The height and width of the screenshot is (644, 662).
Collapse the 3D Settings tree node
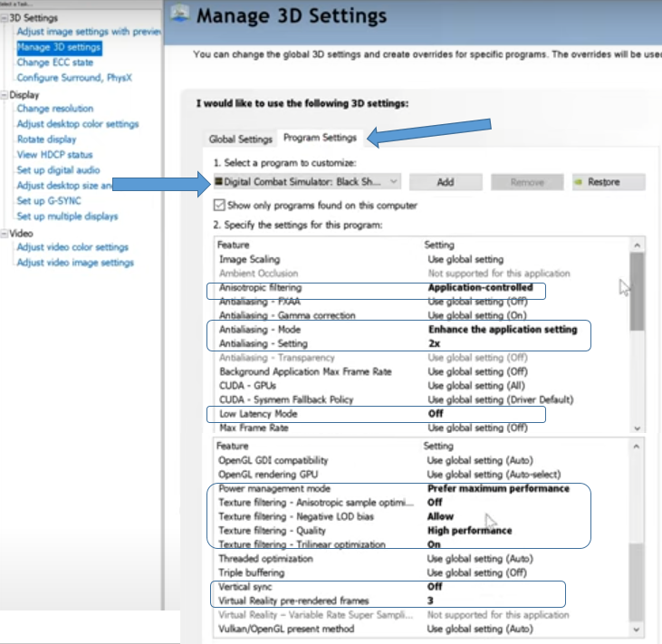pos(5,18)
